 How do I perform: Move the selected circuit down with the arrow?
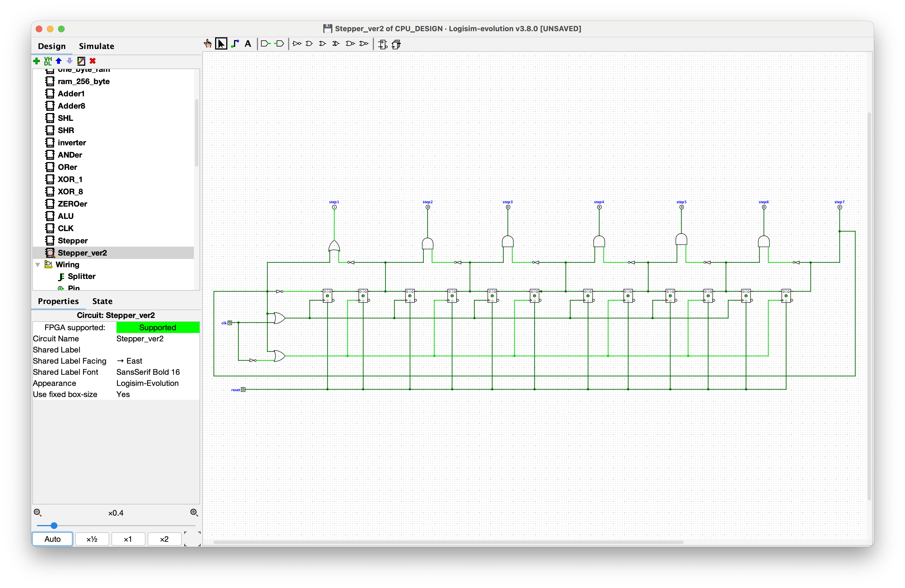click(x=70, y=61)
